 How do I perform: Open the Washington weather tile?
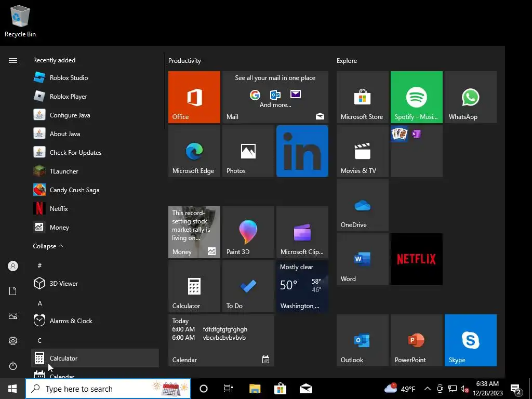pyautogui.click(x=302, y=286)
